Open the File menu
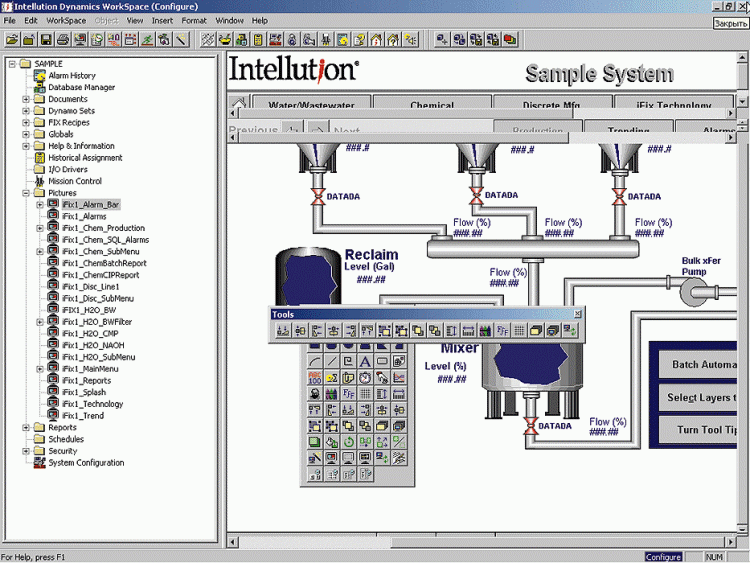750x563 pixels. (10, 21)
